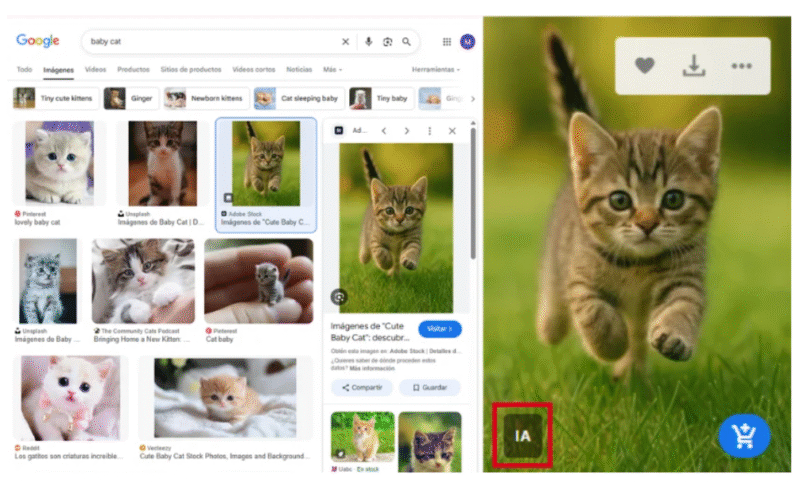800x482 pixels.
Task: Click the blue Visitar button
Action: pos(440,329)
